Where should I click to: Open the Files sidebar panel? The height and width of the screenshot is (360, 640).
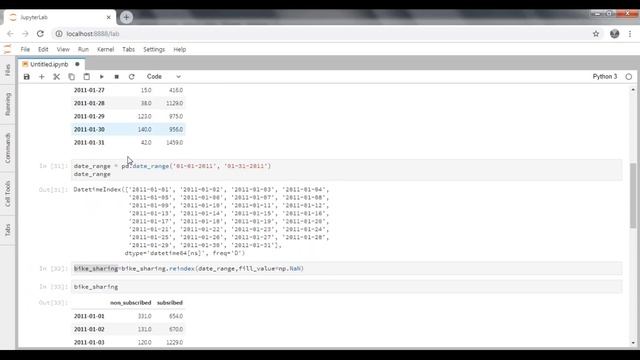7,70
